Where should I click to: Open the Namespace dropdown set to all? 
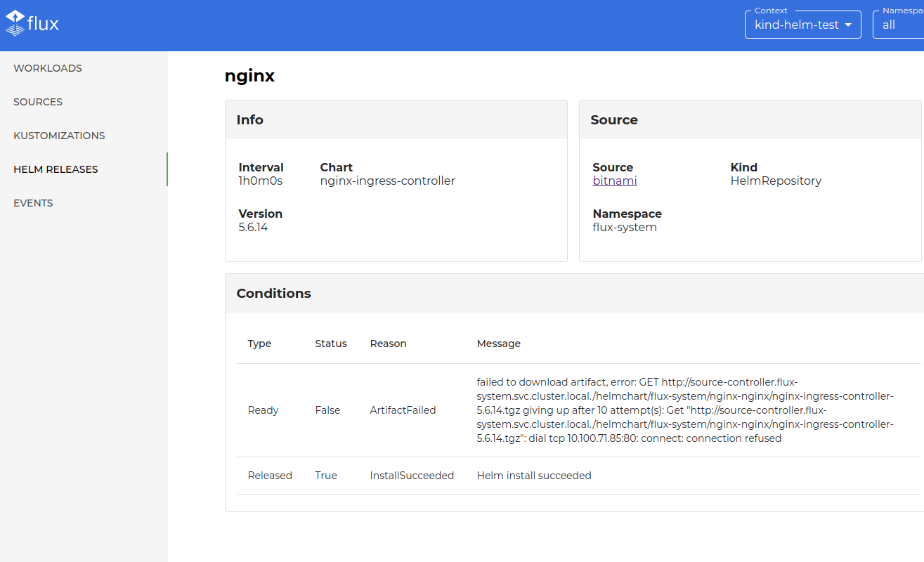pos(899,25)
